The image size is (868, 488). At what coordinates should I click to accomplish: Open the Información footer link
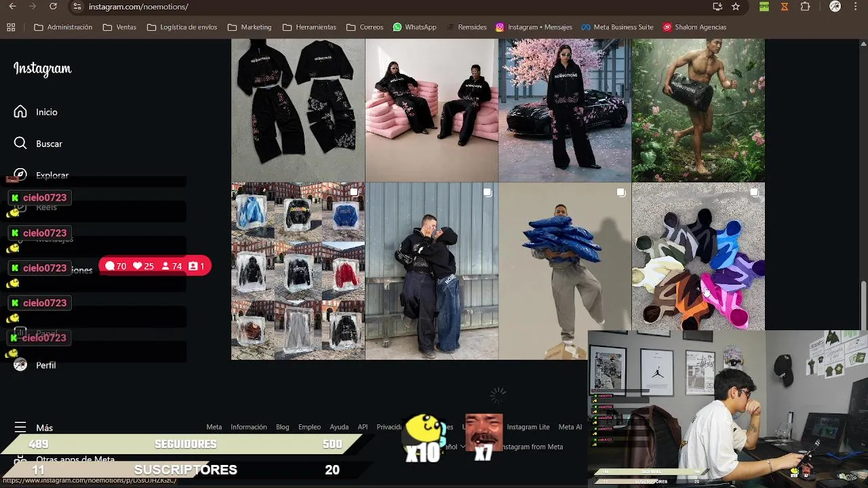click(248, 427)
